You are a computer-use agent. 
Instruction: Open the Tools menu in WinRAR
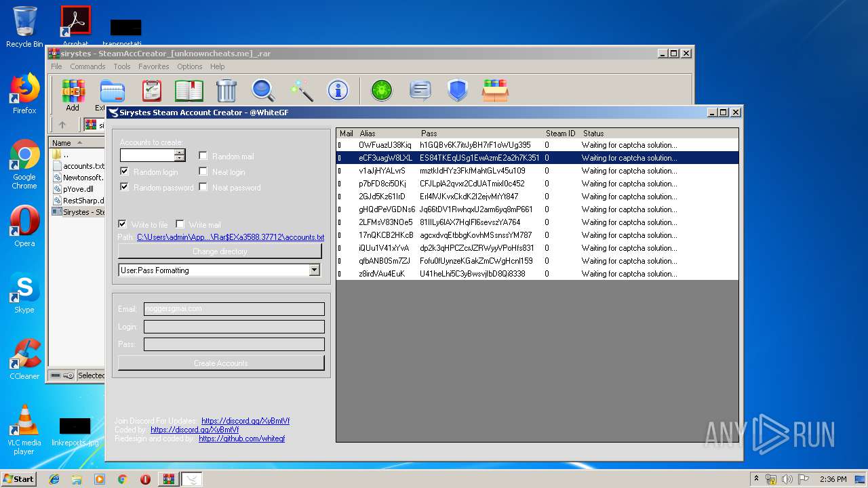coord(122,66)
